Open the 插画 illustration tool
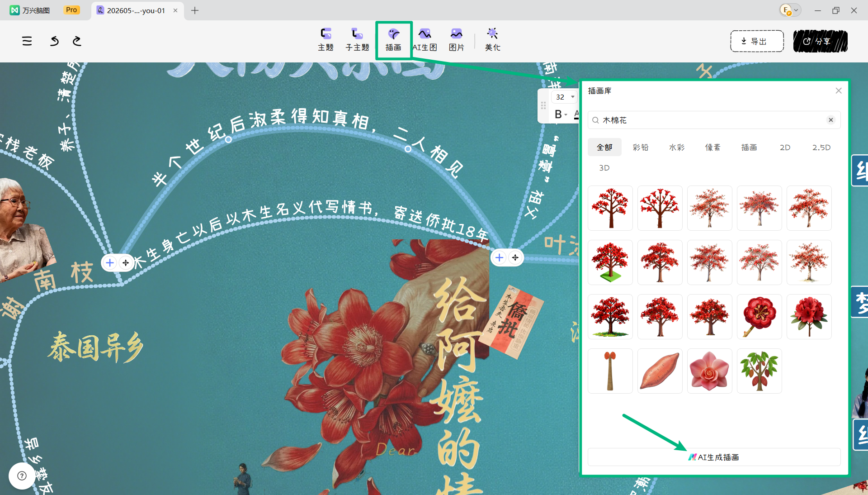868x495 pixels. click(393, 40)
